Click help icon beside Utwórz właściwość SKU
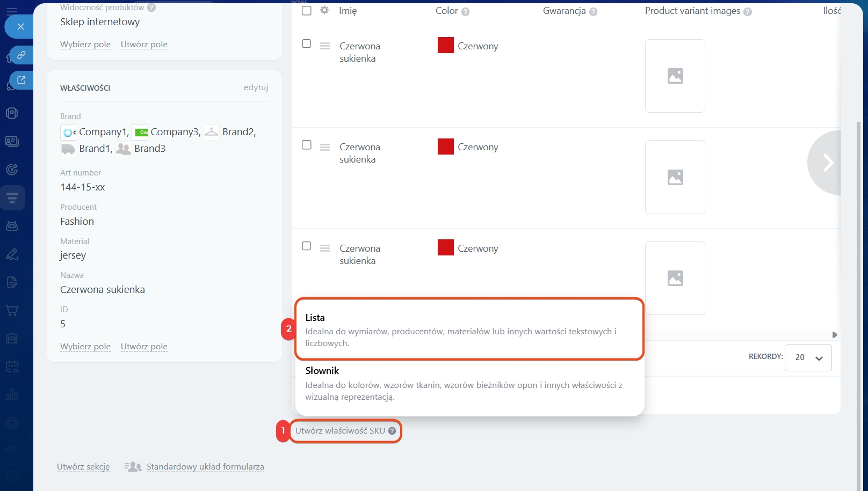Viewport: 868px width, 491px height. pos(392,431)
